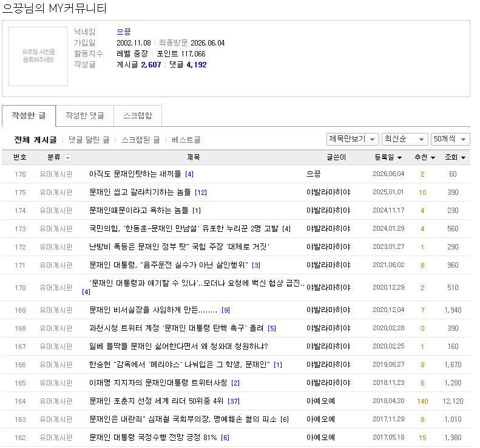Image resolution: width=480 pixels, height=448 pixels.
Task: Open post 한승헌 감옥에서 메리야스
Action: click(x=180, y=364)
